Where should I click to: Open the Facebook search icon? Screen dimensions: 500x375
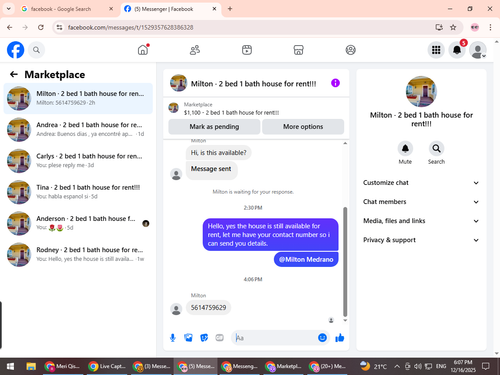point(36,50)
